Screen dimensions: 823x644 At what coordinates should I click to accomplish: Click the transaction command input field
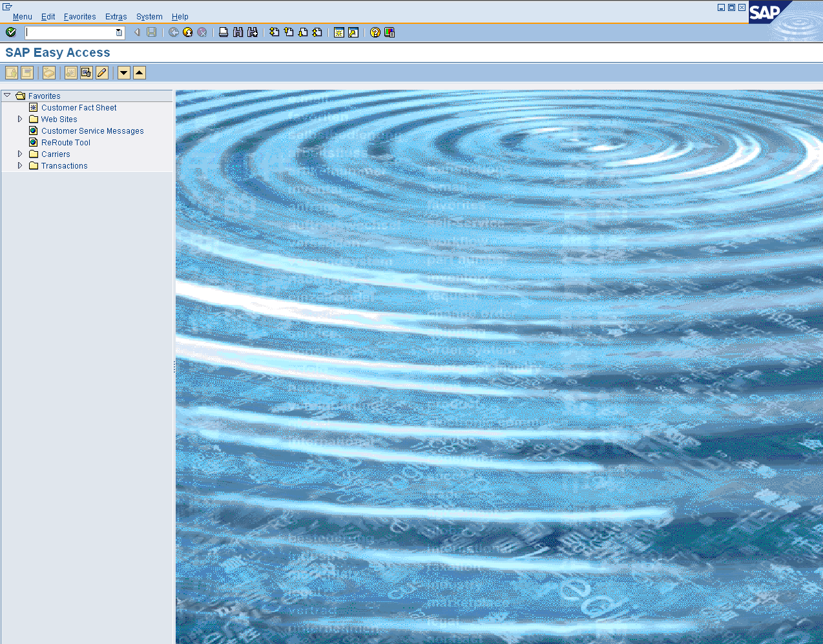70,32
